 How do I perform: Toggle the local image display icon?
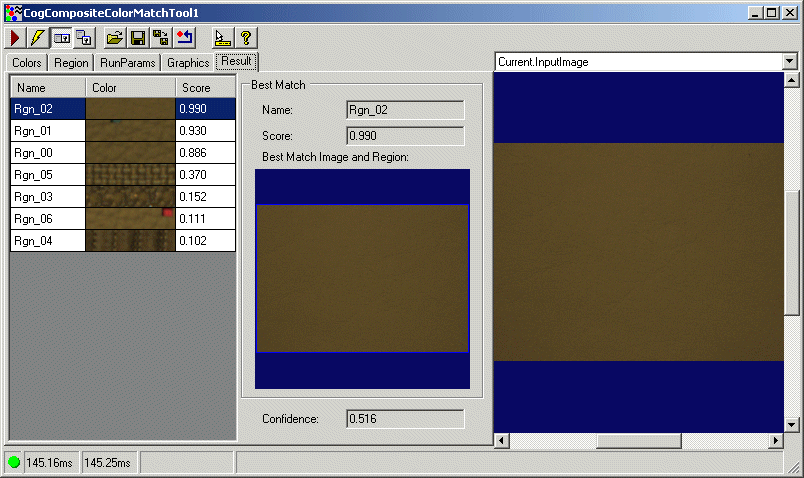(62, 38)
